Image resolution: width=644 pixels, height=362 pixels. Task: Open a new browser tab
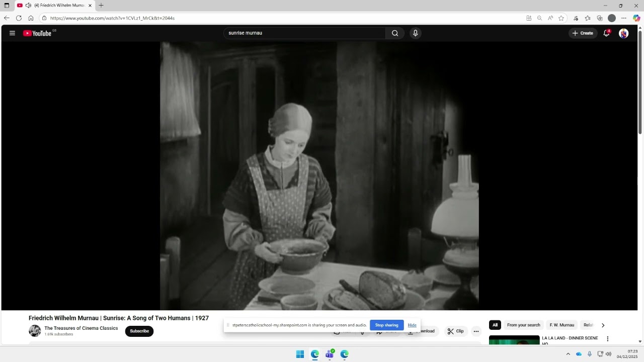(x=101, y=6)
